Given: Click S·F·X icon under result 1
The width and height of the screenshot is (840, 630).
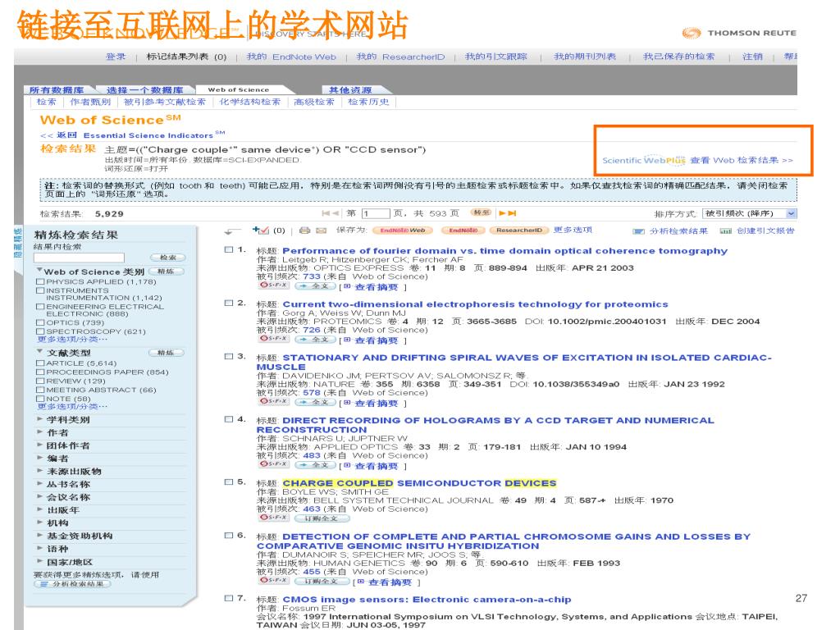Looking at the screenshot, I should coord(274,285).
